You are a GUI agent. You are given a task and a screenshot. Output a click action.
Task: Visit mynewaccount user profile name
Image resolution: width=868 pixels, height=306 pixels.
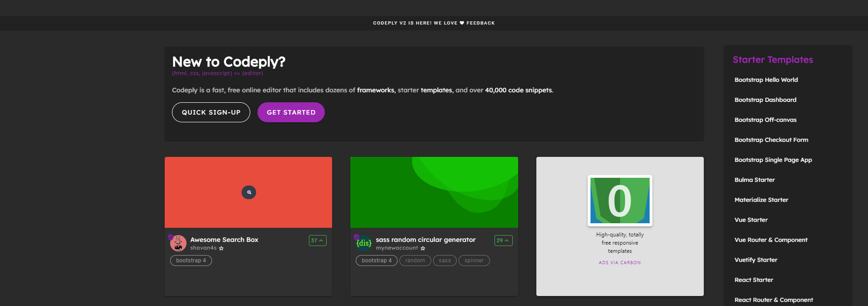[x=397, y=248]
